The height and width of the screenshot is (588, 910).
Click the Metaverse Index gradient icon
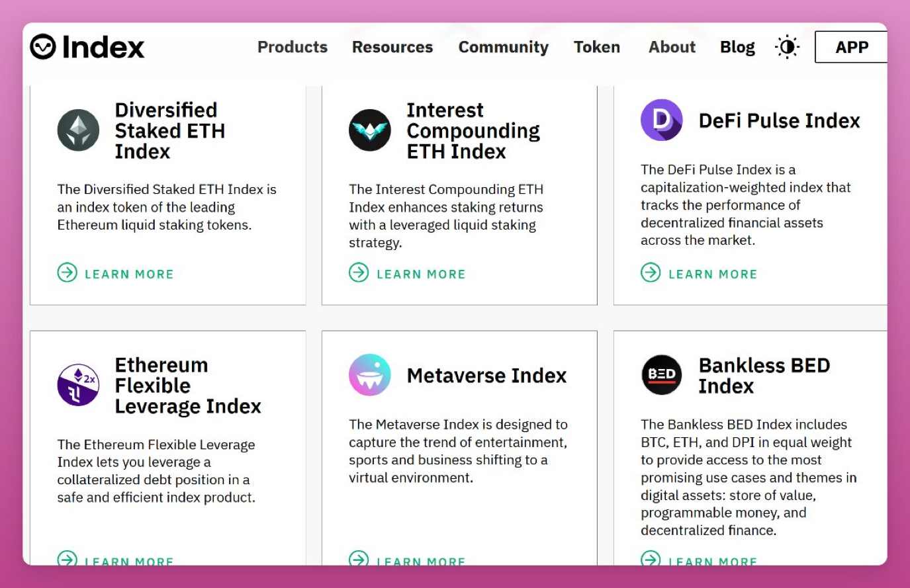click(x=370, y=375)
